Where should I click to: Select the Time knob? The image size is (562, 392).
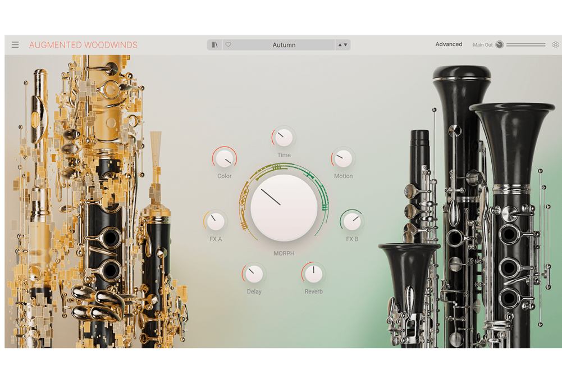coord(283,136)
